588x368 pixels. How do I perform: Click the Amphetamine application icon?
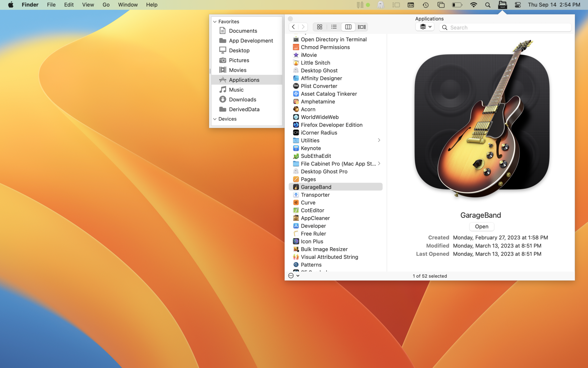pyautogui.click(x=295, y=101)
